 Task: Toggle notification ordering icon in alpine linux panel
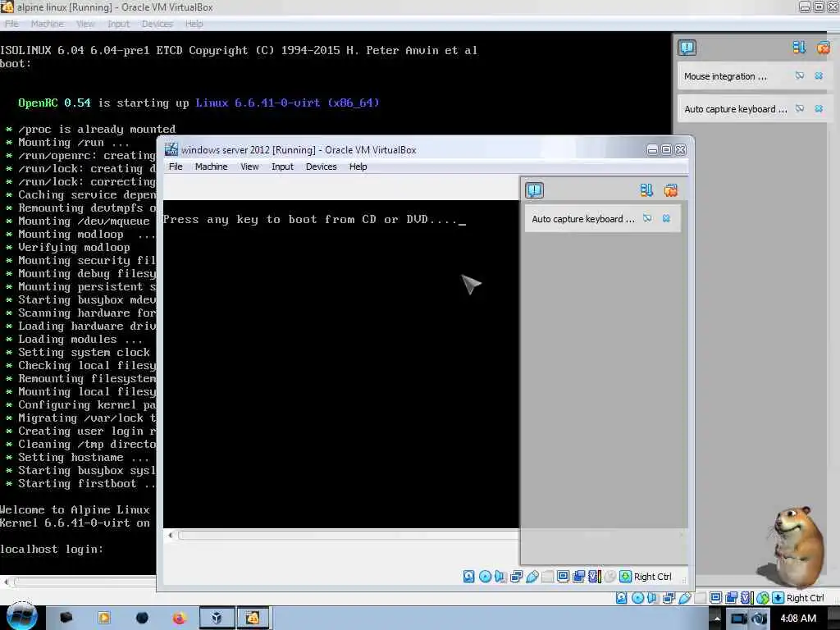[799, 48]
